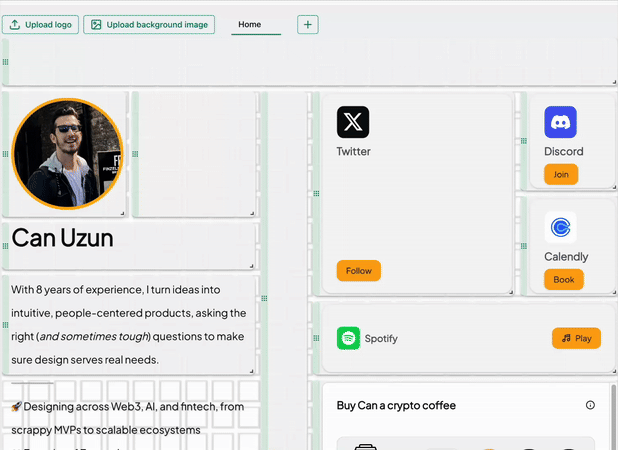The height and width of the screenshot is (450, 618).
Task: Click the Spotify logo icon
Action: tap(348, 338)
